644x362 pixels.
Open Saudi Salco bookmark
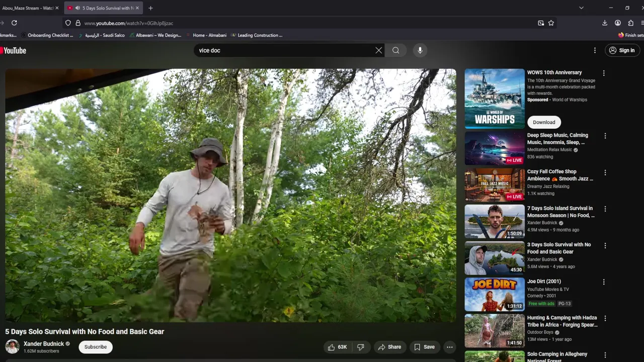(x=102, y=35)
